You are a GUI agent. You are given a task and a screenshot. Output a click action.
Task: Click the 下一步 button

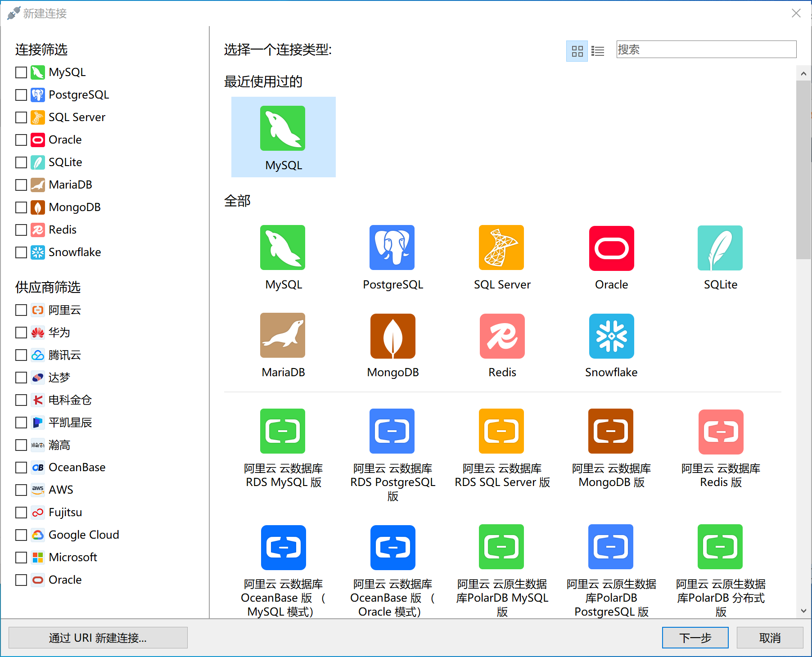click(695, 638)
